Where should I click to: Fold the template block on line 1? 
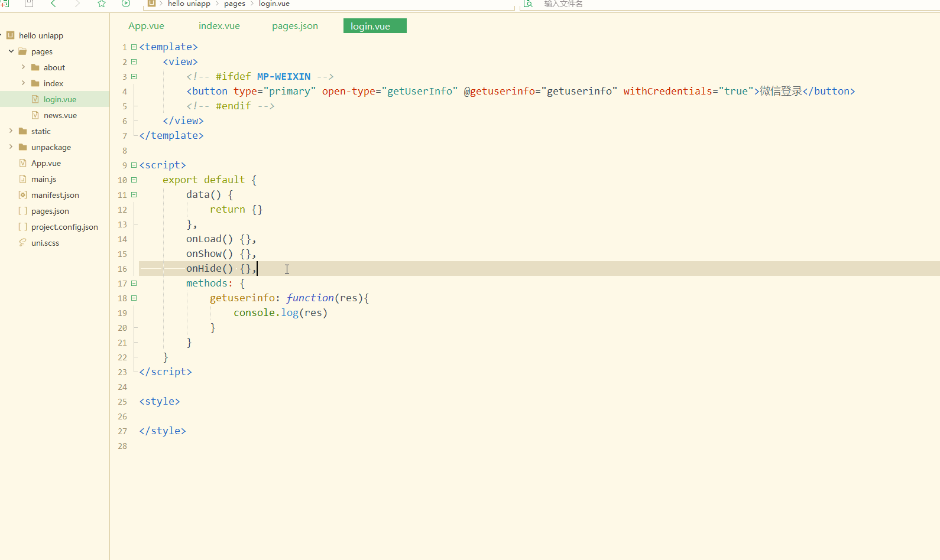click(134, 47)
